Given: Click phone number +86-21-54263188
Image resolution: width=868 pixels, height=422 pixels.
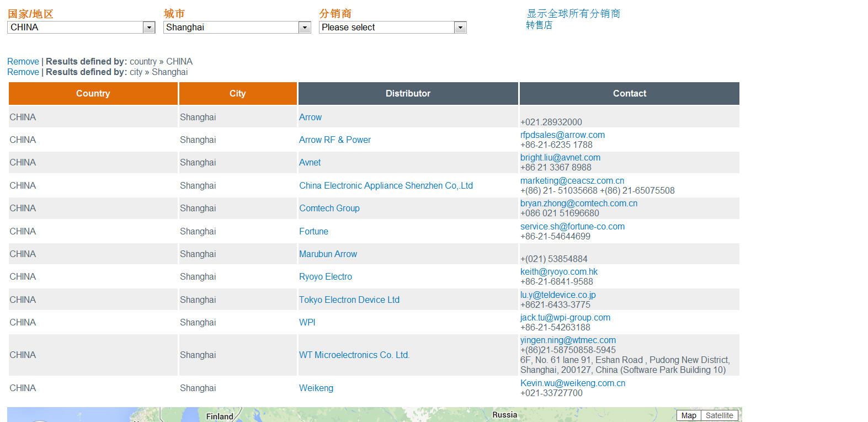Looking at the screenshot, I should (555, 327).
